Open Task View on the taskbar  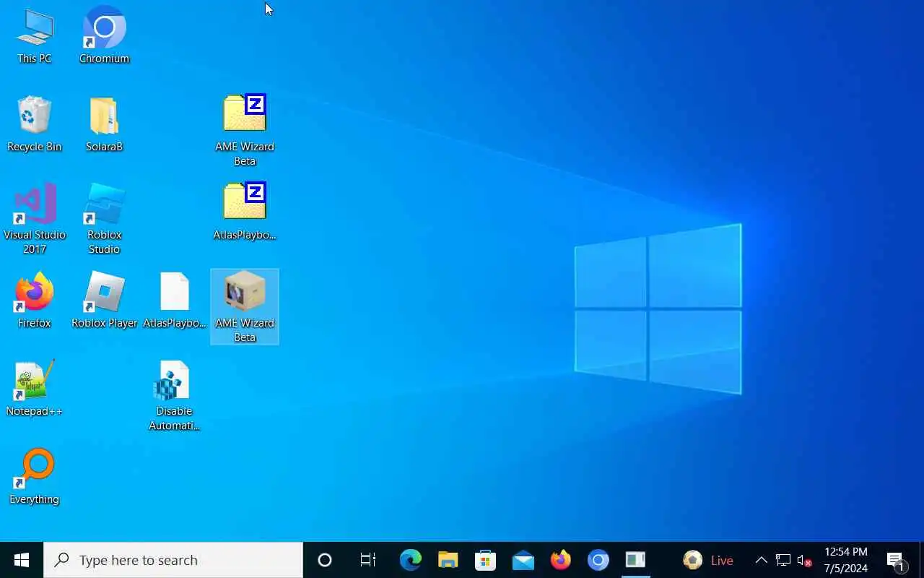click(x=368, y=560)
